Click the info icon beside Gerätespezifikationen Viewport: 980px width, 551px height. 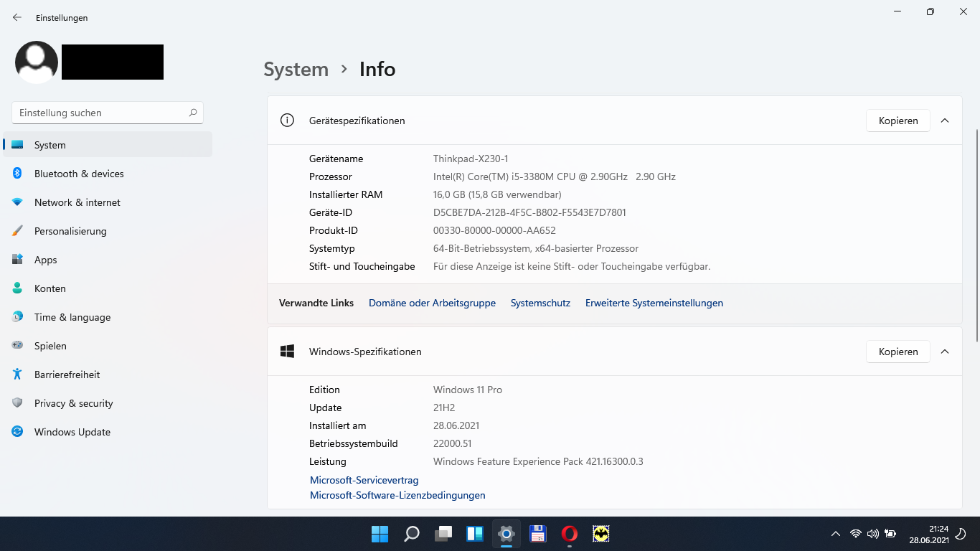pyautogui.click(x=287, y=121)
